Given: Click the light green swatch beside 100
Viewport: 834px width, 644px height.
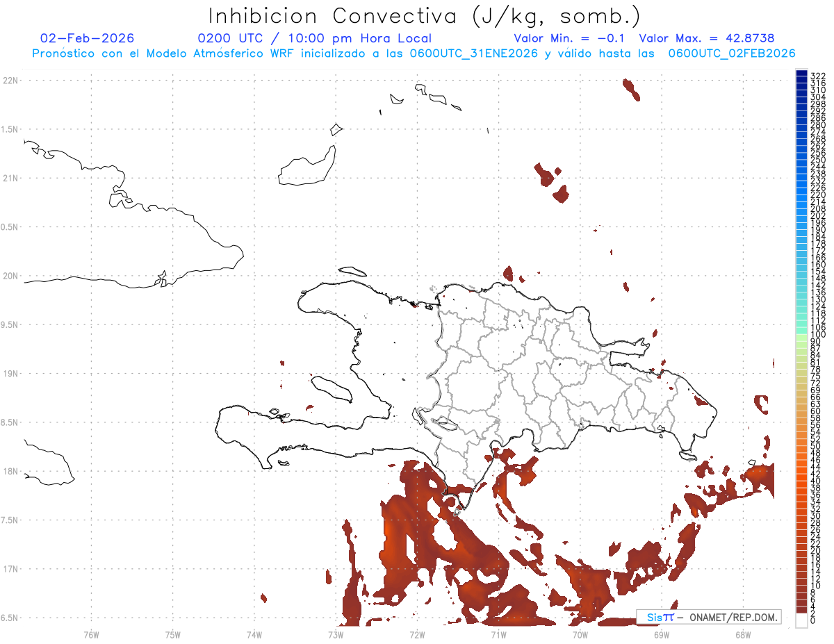Looking at the screenshot, I should 801,338.
